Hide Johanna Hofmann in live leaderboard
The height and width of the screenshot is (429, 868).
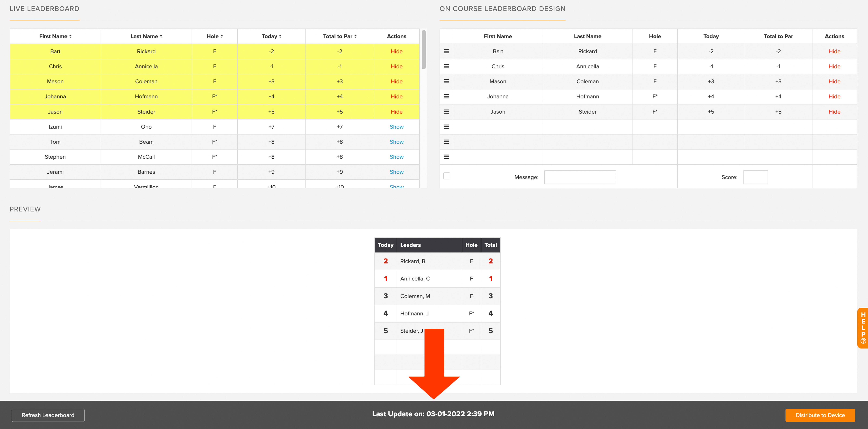point(397,96)
